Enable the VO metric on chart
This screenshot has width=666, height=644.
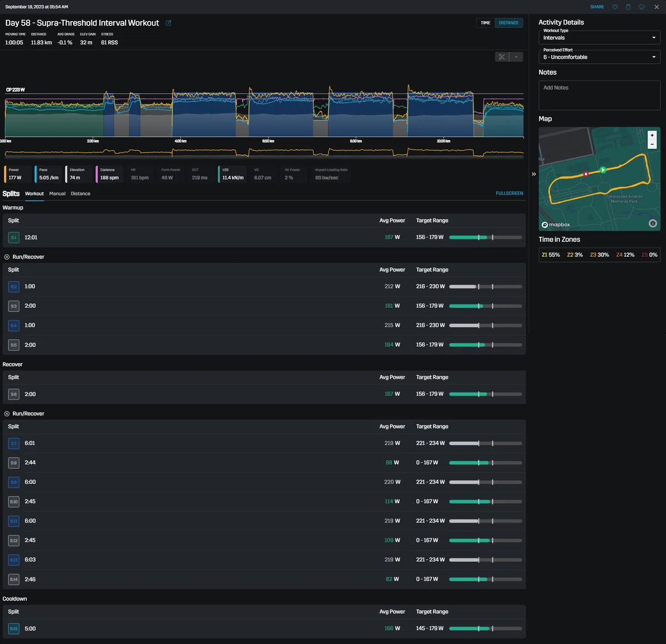click(x=263, y=174)
